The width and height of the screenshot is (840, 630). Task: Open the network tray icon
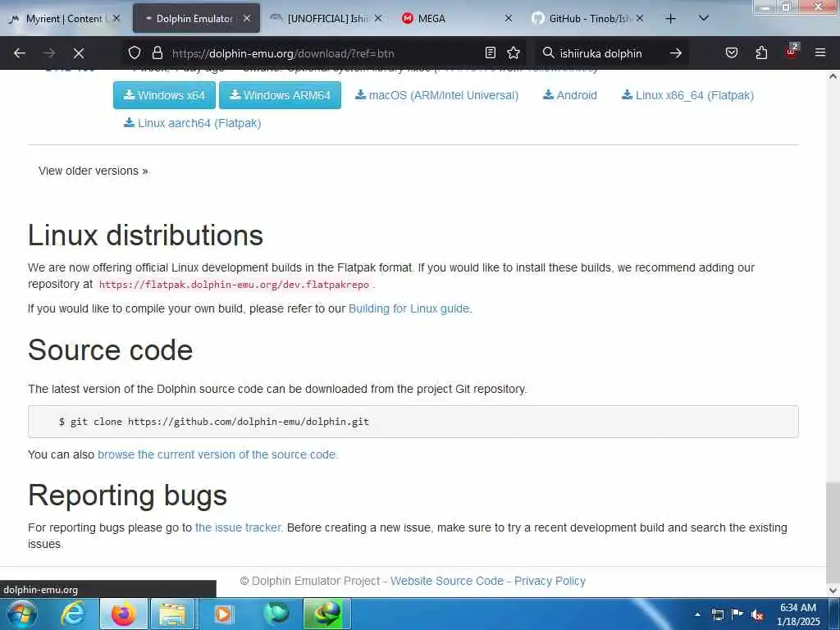(x=717, y=614)
